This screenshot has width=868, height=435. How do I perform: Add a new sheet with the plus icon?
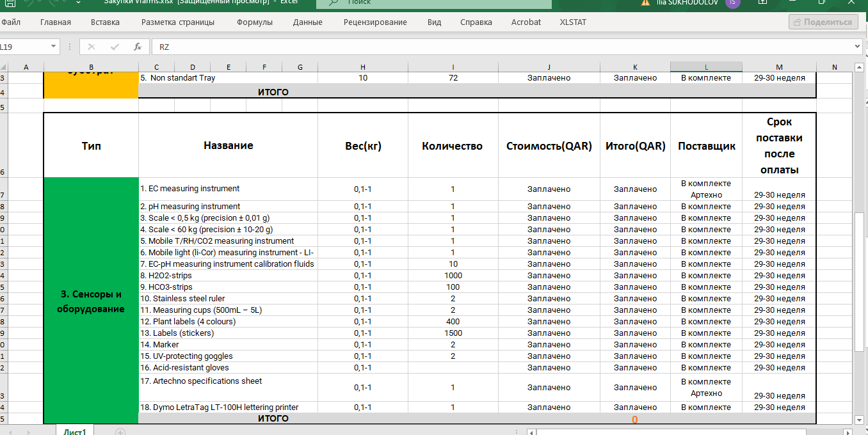(119, 432)
